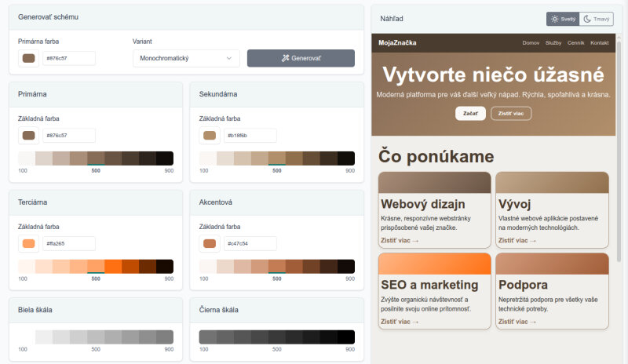The image size is (628, 364).
Task: Open the Domov nav link in preview
Action: click(531, 43)
